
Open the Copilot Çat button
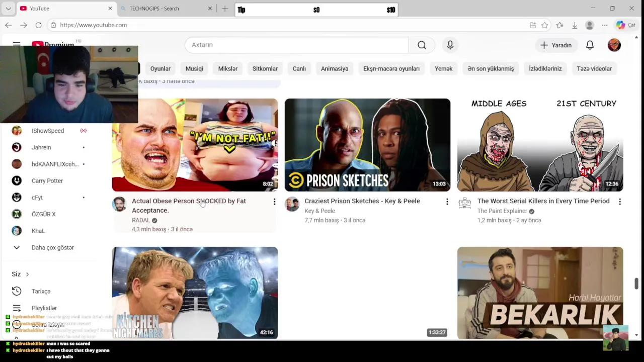point(626,25)
